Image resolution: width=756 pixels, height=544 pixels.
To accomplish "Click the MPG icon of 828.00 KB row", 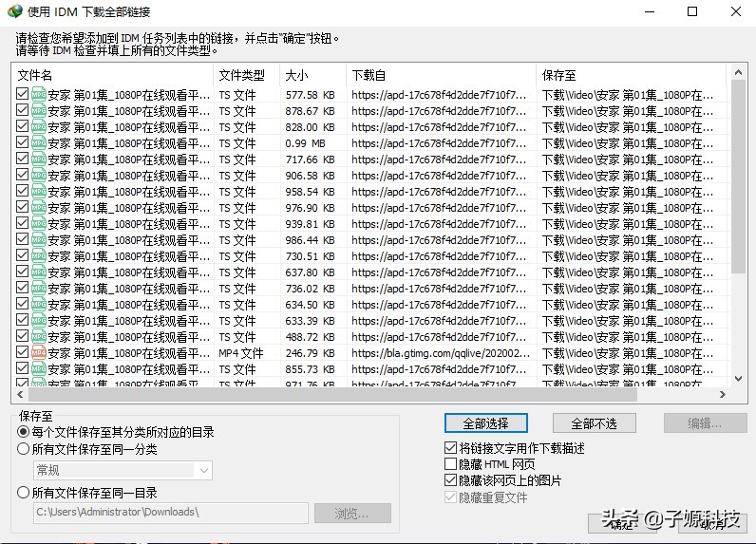I will pos(39,126).
